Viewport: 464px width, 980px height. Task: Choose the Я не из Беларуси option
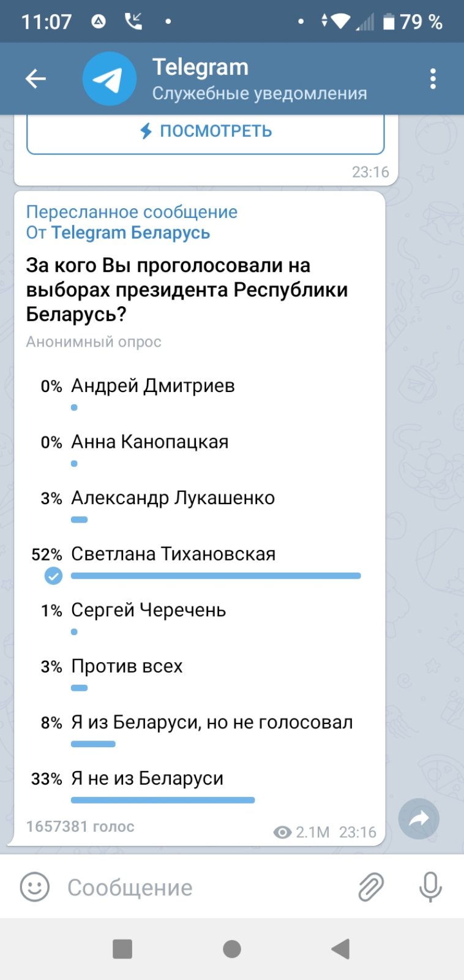click(200, 786)
